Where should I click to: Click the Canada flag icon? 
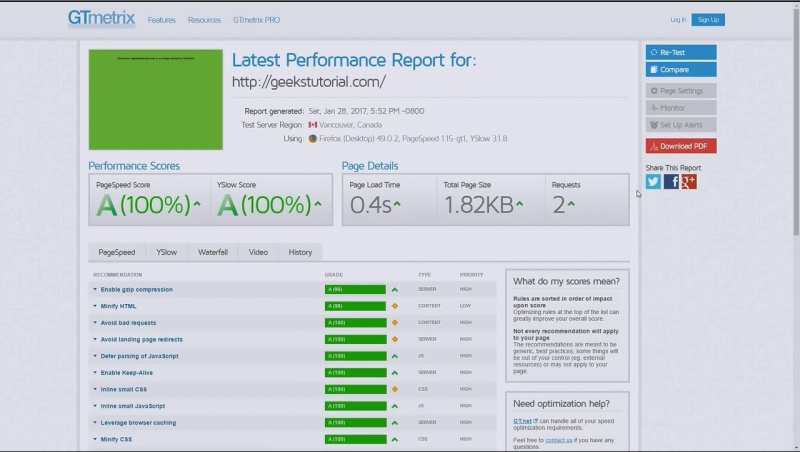click(x=313, y=125)
